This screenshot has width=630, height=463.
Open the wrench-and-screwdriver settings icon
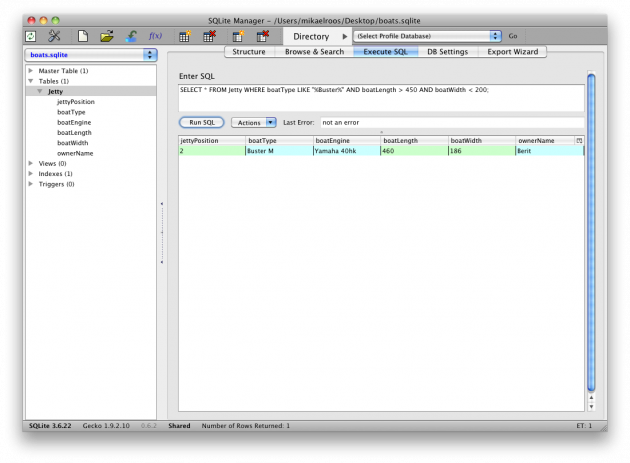click(x=54, y=36)
